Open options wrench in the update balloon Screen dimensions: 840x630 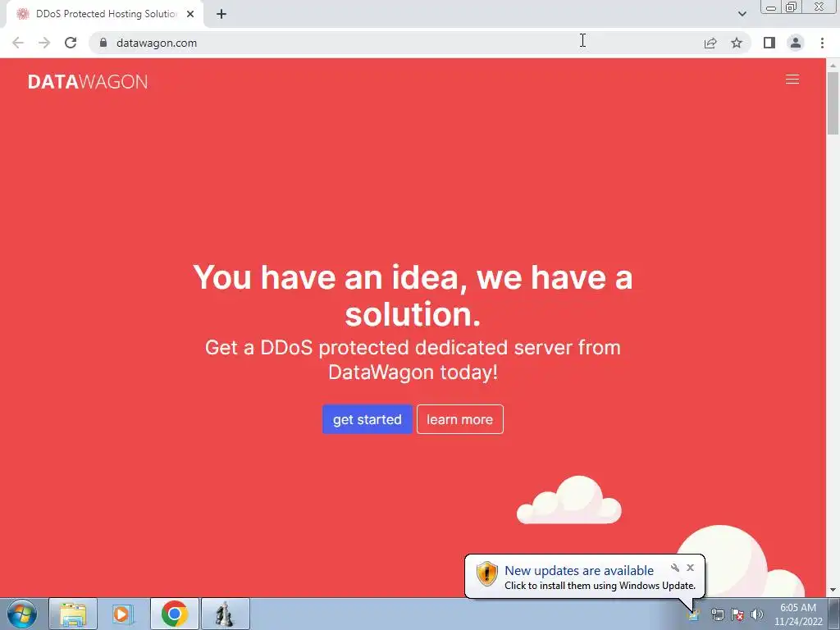click(x=675, y=568)
